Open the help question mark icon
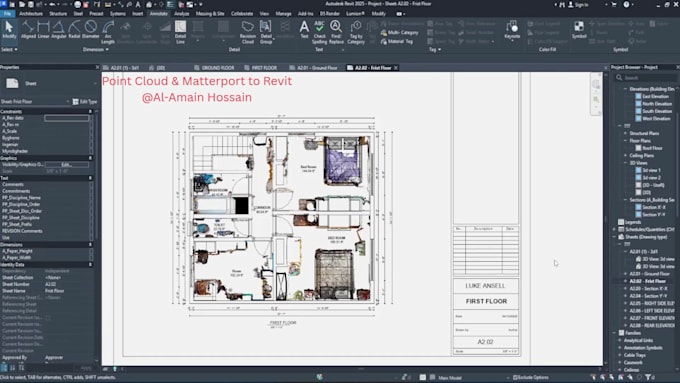This screenshot has width=680, height=383. [626, 4]
